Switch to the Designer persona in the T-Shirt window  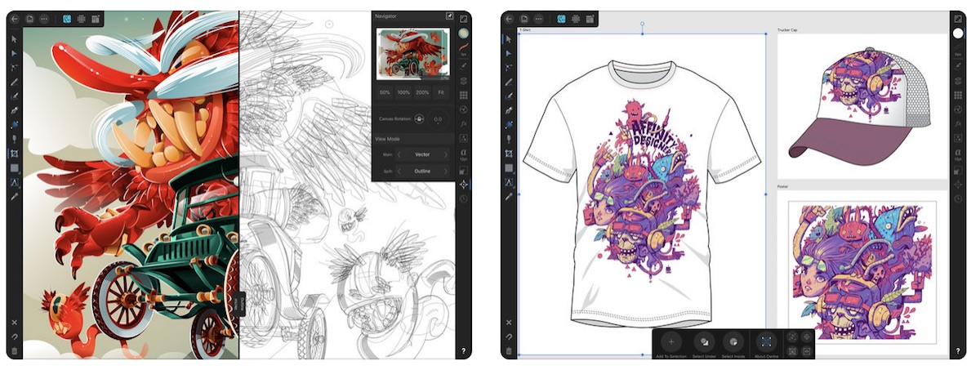tap(561, 17)
